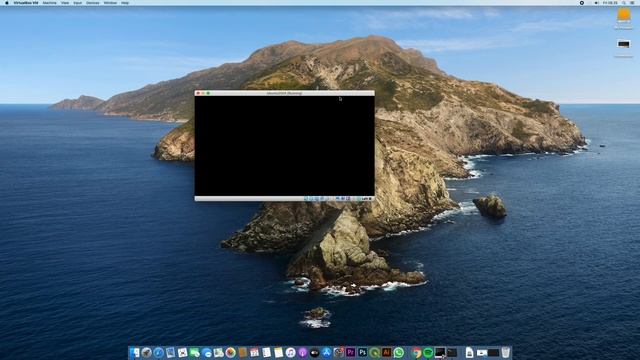Launch Adobe Premiere Pro from Dock
The height and width of the screenshot is (360, 640).
350,352
